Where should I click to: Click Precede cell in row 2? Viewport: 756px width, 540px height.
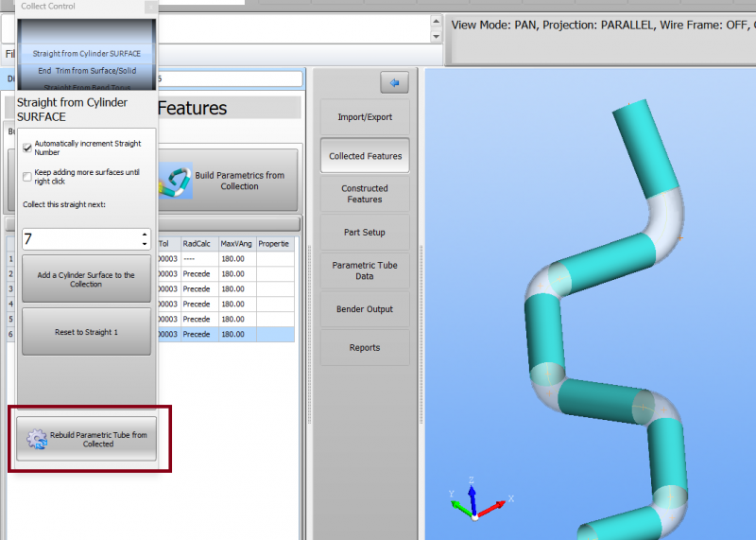coord(199,274)
